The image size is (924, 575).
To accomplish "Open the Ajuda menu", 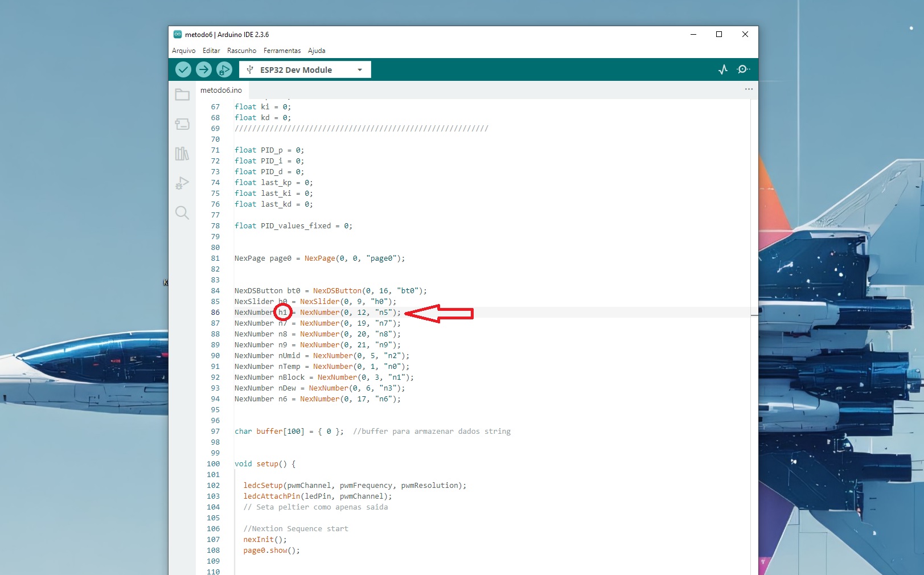I will [317, 51].
